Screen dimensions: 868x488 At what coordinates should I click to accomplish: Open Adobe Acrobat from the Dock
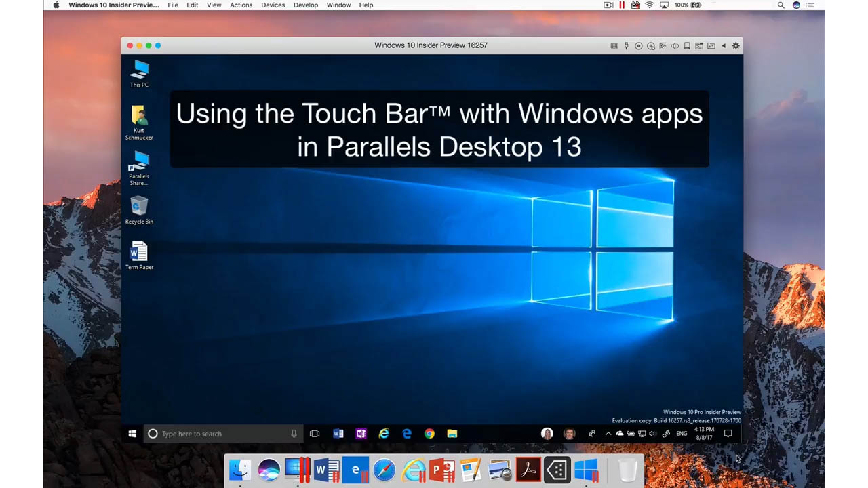528,470
